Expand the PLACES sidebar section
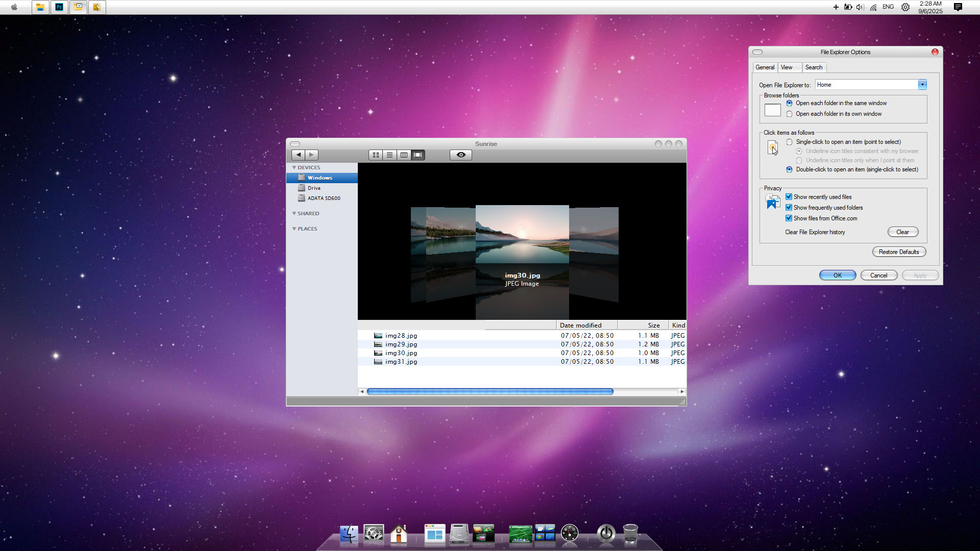 (x=294, y=229)
